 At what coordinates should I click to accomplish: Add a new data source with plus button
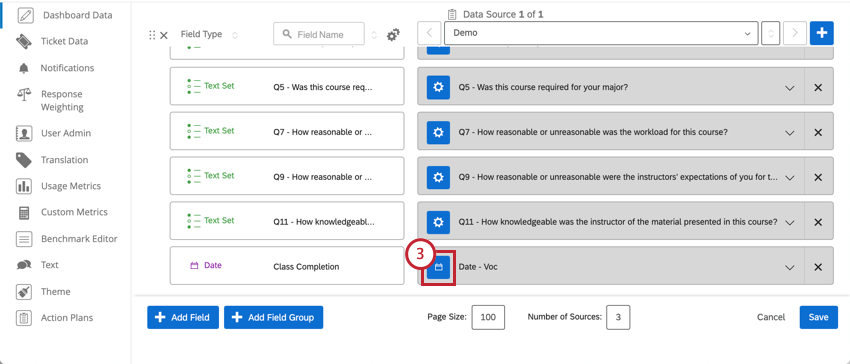822,33
